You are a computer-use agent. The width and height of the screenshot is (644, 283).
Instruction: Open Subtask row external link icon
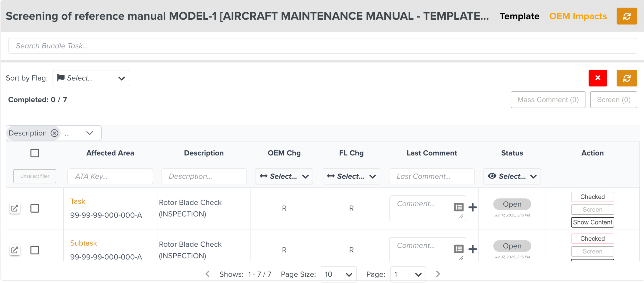[x=15, y=250]
